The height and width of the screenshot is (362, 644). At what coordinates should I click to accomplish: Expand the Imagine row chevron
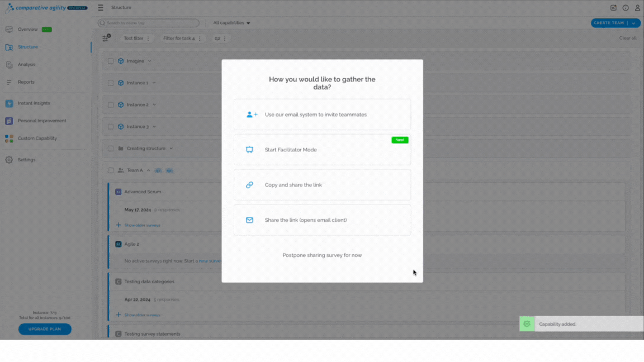pos(149,61)
